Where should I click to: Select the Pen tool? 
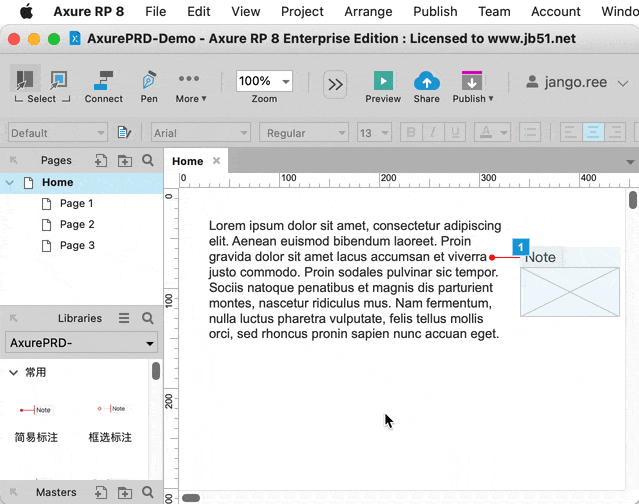[149, 86]
